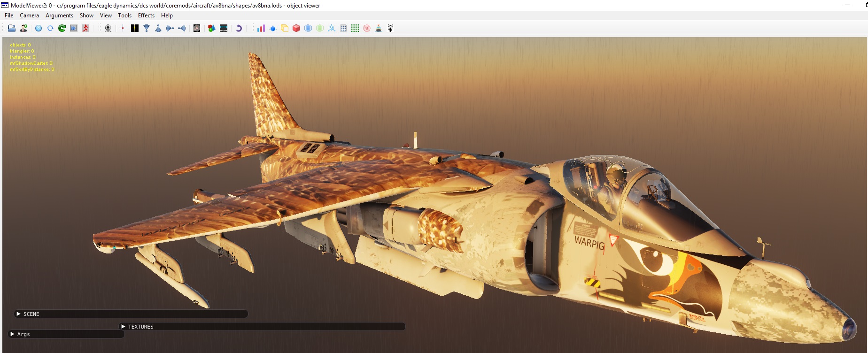Toggle the green dotted grid icon

tap(355, 28)
